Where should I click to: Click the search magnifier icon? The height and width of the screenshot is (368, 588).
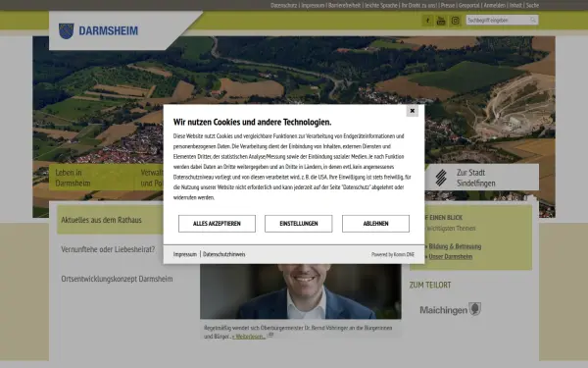tap(533, 20)
